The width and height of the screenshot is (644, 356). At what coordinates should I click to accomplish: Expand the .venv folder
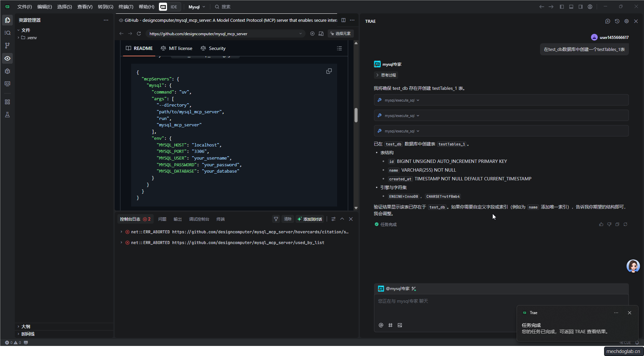[32, 38]
